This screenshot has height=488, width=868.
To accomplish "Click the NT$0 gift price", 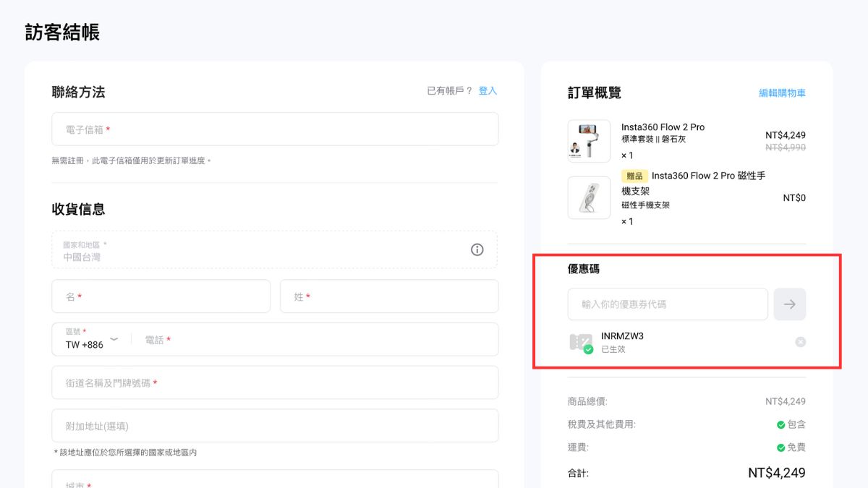I will pos(794,198).
